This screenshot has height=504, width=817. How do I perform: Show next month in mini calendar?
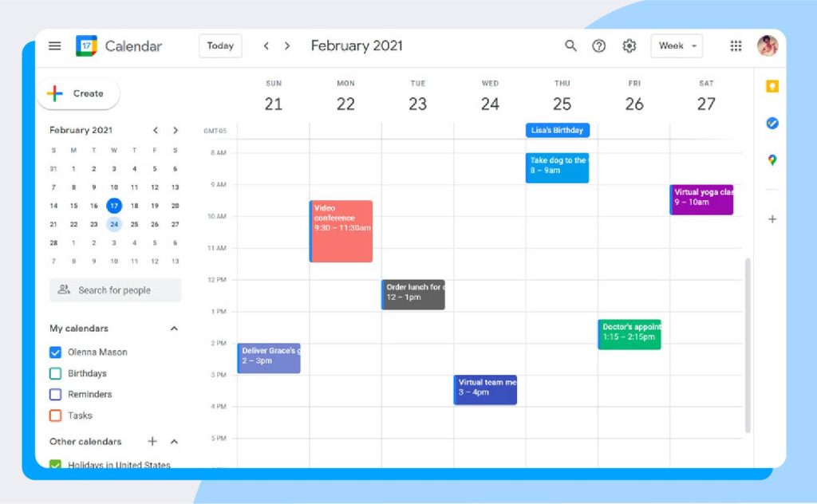(176, 130)
